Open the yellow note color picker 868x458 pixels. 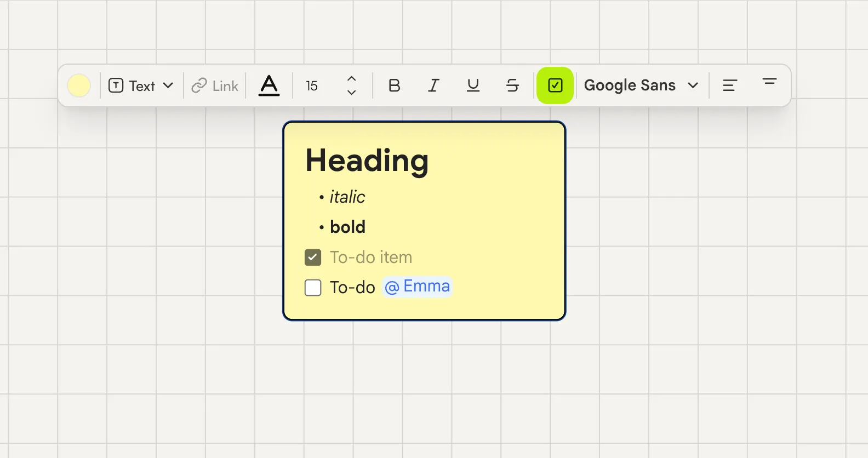coord(79,85)
